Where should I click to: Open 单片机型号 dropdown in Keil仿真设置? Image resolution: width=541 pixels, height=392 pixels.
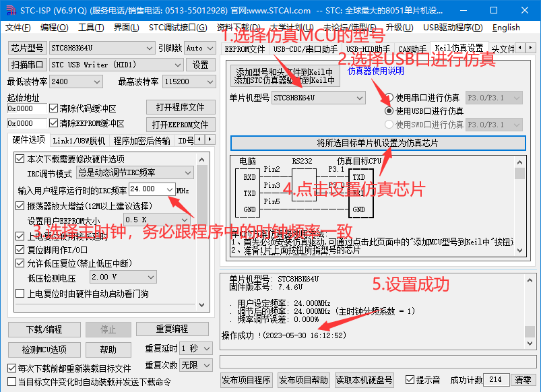(x=319, y=98)
